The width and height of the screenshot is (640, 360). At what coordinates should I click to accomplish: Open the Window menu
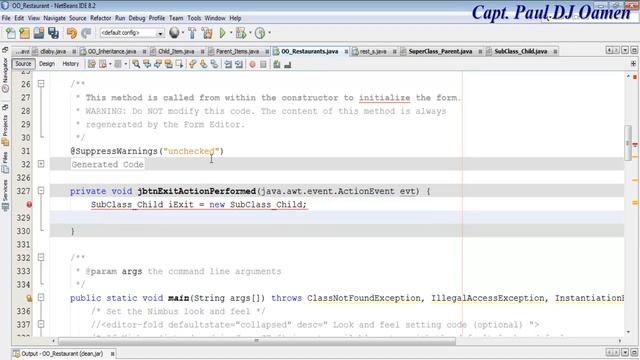coord(215,18)
